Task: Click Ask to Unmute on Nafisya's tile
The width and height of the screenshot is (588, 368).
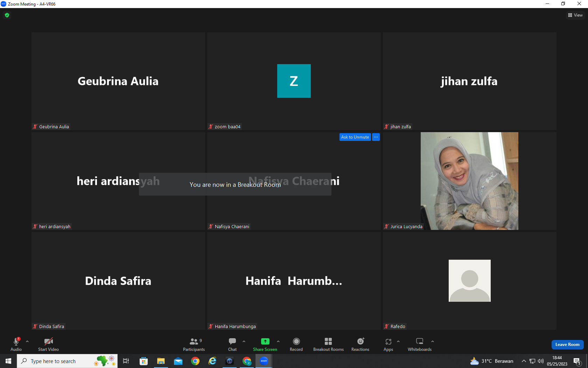Action: 355,137
